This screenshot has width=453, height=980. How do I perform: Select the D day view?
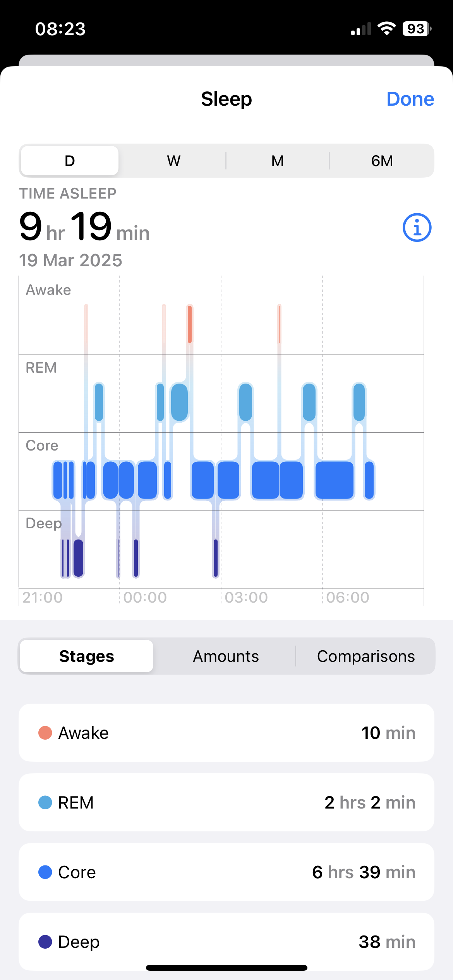[70, 161]
